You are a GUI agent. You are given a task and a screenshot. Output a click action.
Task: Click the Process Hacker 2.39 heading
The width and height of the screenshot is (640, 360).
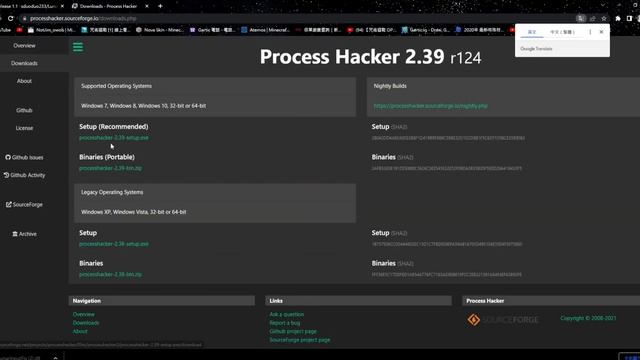(x=370, y=57)
